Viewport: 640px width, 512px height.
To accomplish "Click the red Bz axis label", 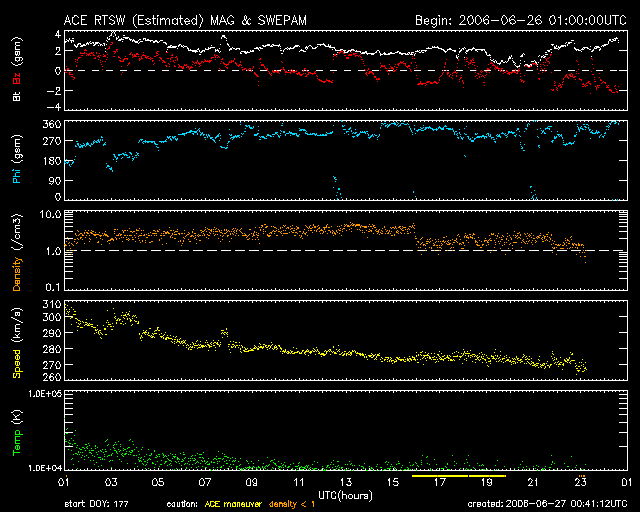I will pyautogui.click(x=17, y=78).
